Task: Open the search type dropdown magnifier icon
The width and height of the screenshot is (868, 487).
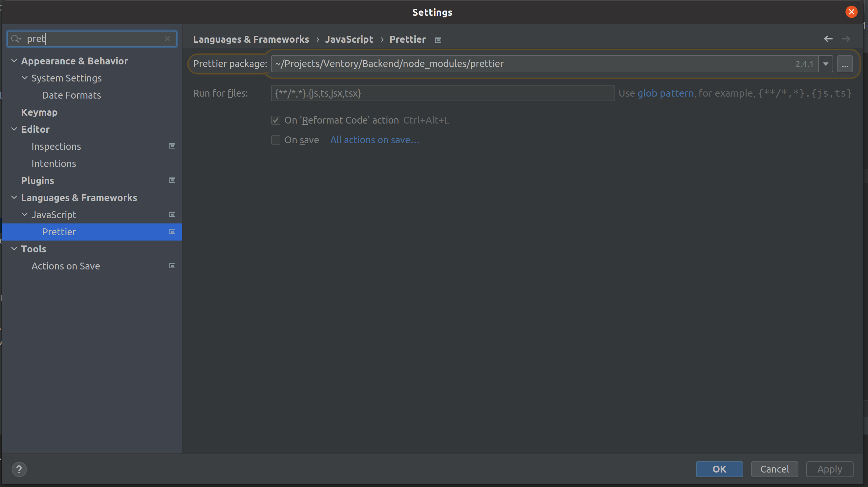Action: 15,38
